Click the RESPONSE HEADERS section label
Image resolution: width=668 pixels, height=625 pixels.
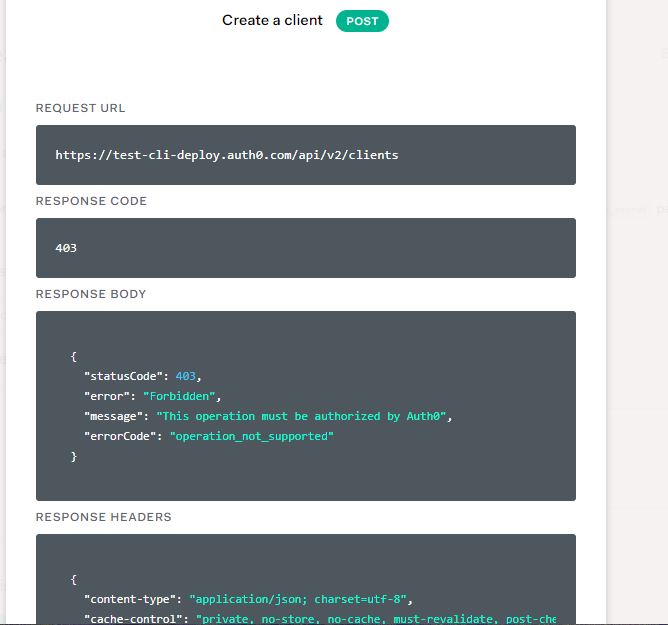coord(104,517)
